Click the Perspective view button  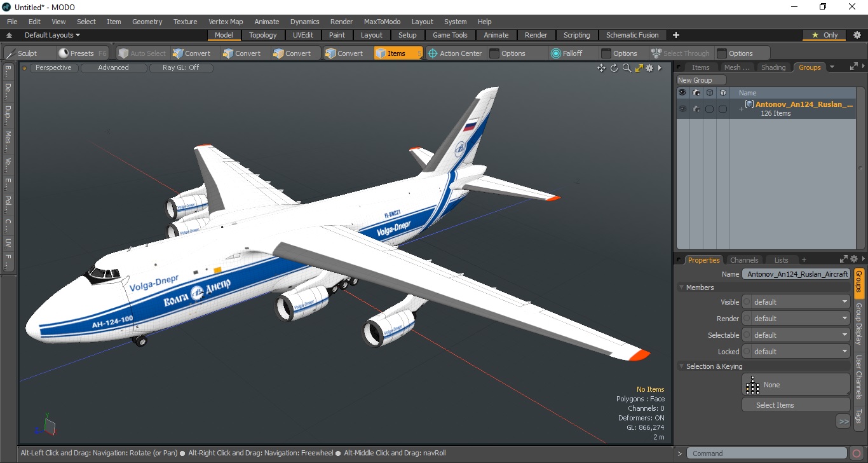(53, 67)
